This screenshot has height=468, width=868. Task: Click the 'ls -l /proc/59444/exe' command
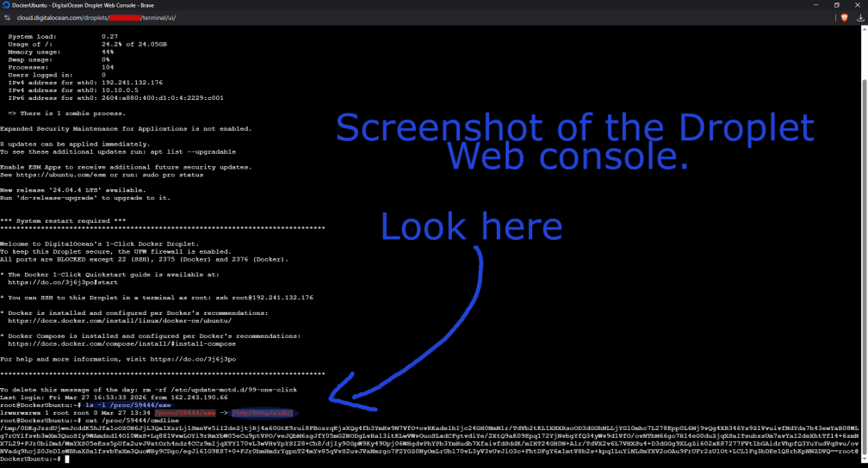coord(127,405)
